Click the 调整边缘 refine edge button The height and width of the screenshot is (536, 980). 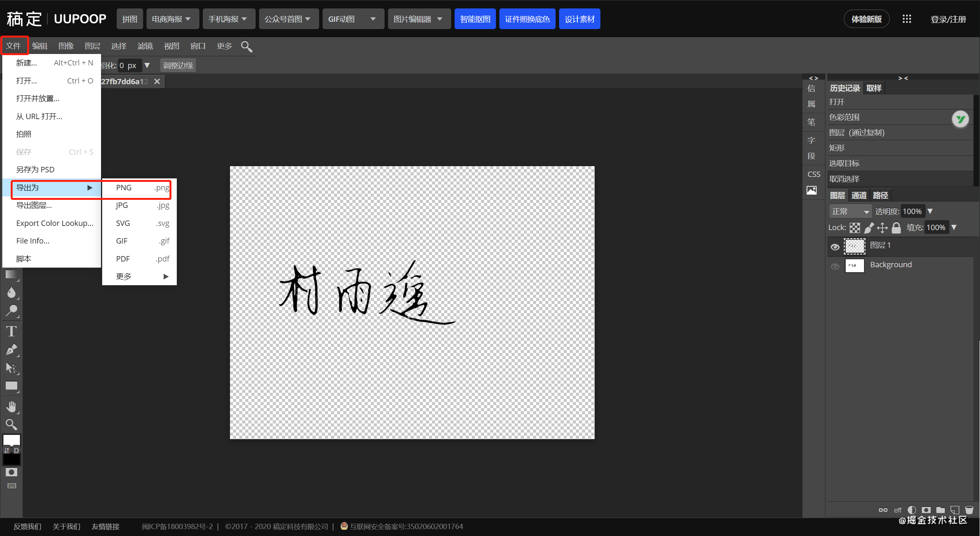pyautogui.click(x=178, y=65)
